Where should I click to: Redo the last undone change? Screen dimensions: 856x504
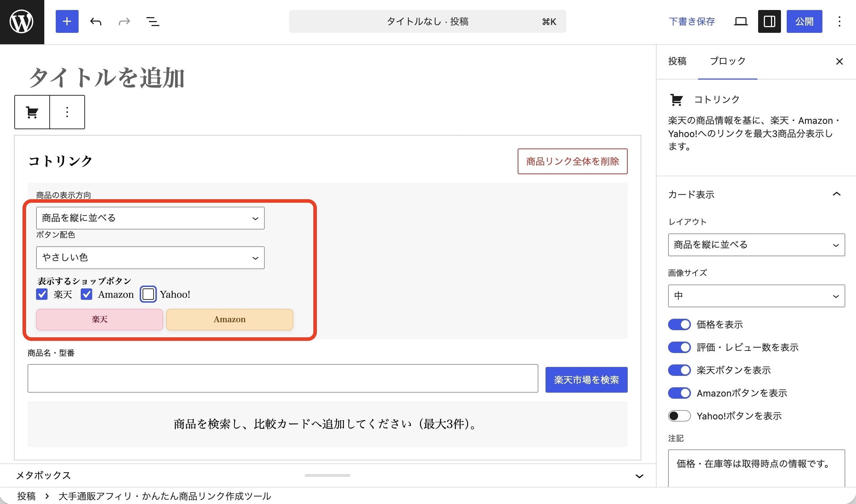pos(124,21)
